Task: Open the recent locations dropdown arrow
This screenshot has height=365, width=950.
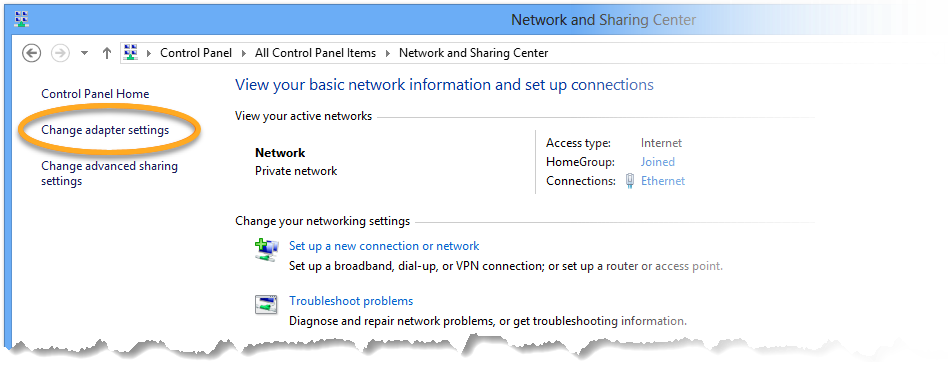Action: point(85,53)
